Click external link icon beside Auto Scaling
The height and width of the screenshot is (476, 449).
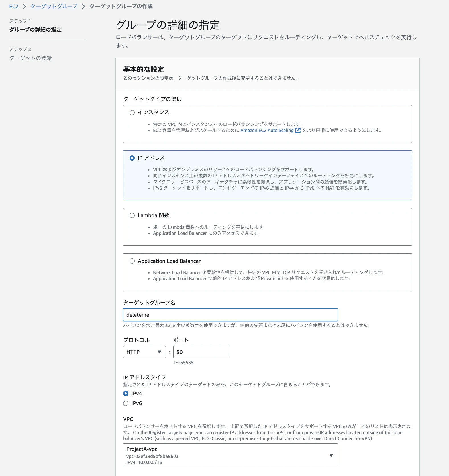(298, 130)
